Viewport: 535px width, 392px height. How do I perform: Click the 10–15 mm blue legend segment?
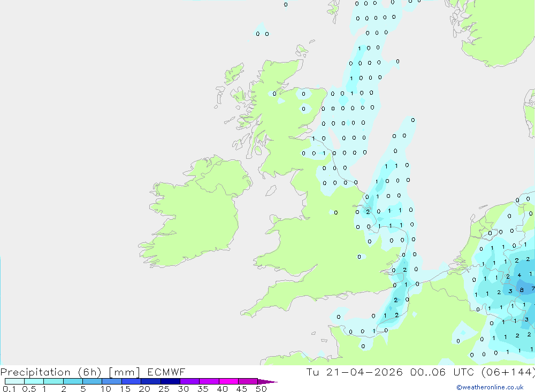pos(112,381)
